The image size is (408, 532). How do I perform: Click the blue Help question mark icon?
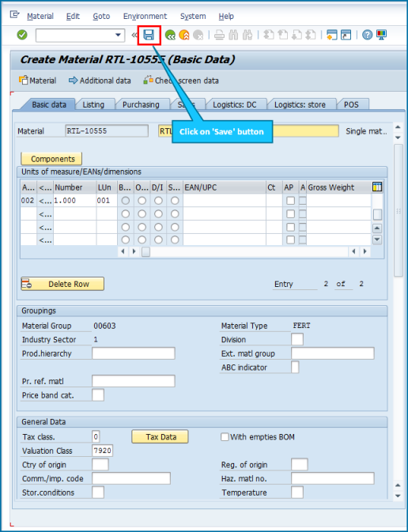[367, 35]
